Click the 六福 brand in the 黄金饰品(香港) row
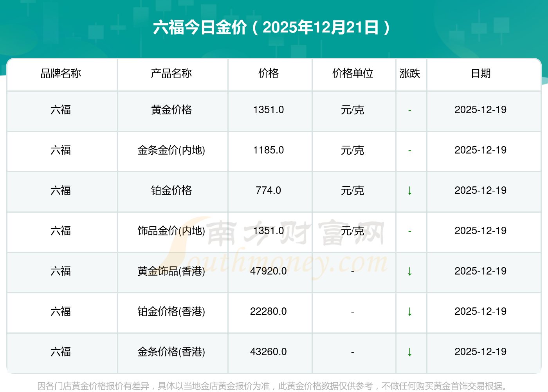 [61, 271]
